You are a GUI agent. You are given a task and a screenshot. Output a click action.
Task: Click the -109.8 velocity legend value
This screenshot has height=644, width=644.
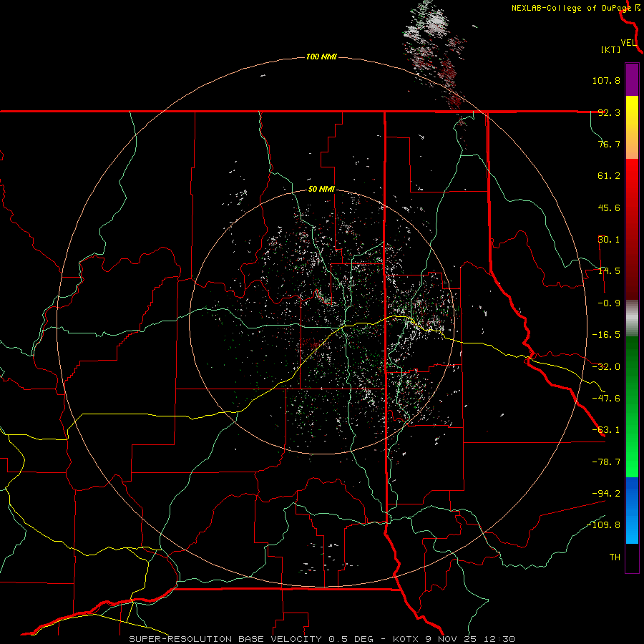pos(604,525)
